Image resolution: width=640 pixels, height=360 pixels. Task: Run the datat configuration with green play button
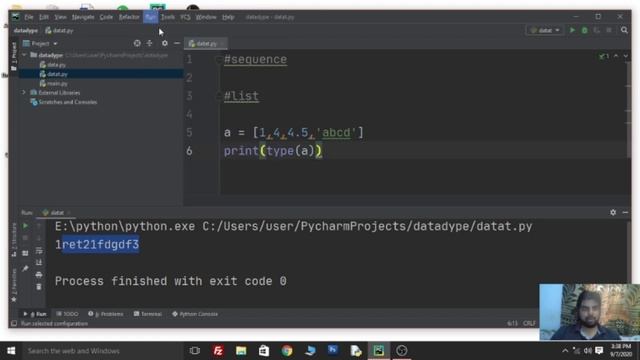pyautogui.click(x=572, y=30)
